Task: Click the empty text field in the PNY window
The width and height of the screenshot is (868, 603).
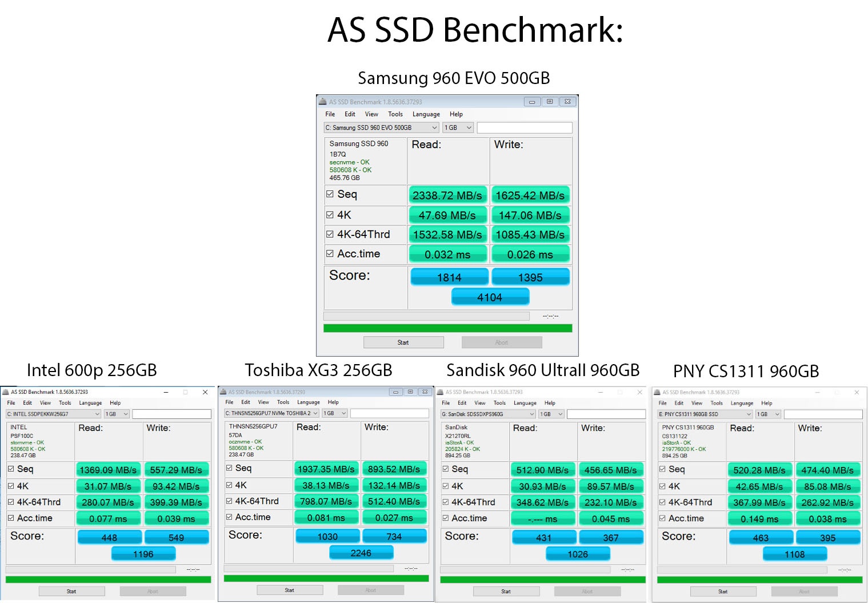Action: pos(823,414)
